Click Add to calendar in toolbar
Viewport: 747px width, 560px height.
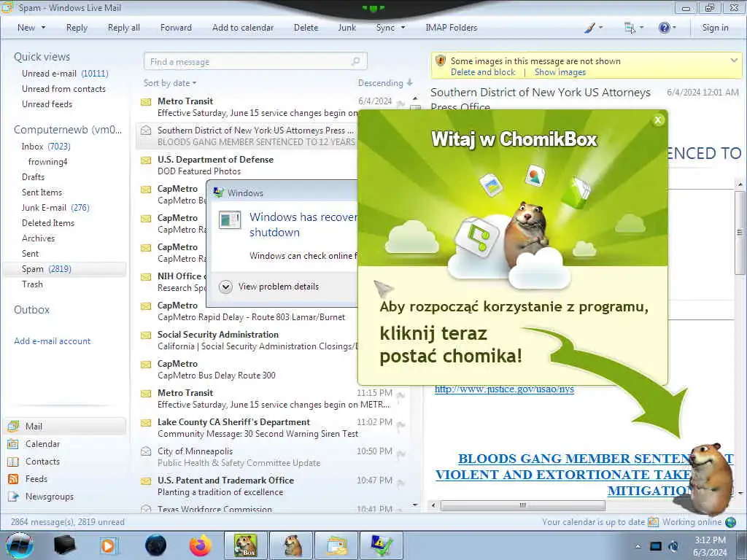(243, 28)
